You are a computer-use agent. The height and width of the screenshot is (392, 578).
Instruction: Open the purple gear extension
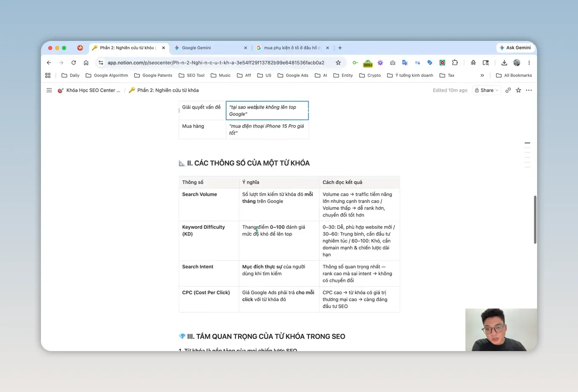380,62
